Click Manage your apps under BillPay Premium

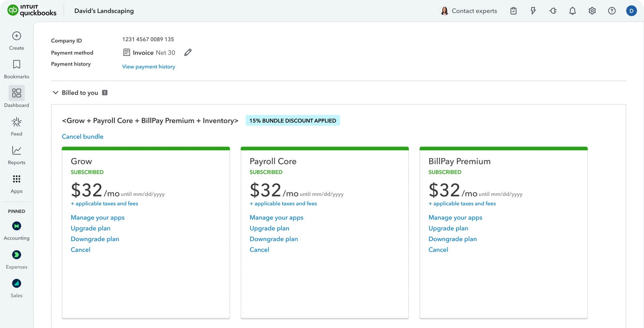coord(455,217)
